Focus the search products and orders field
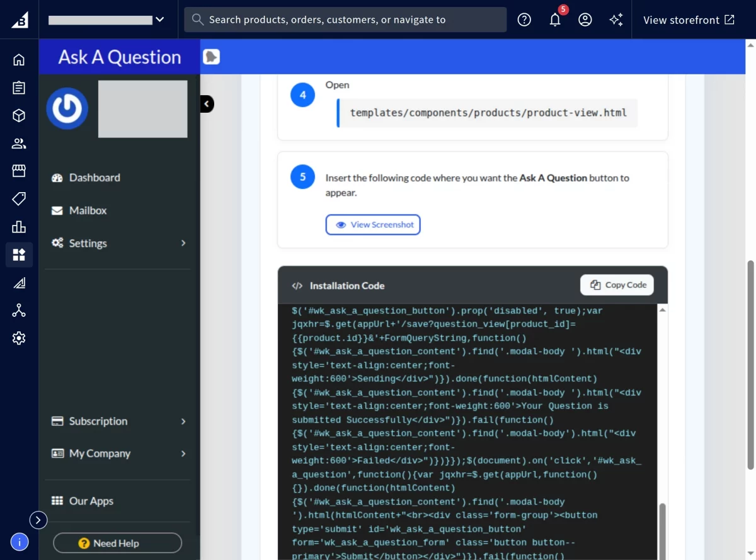756x560 pixels. click(345, 20)
